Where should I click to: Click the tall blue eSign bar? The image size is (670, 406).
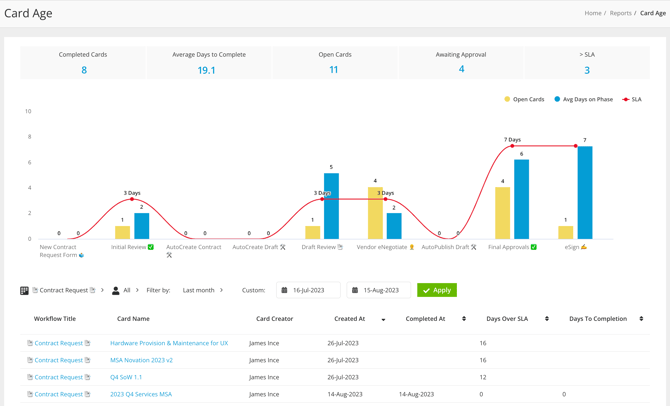click(585, 193)
